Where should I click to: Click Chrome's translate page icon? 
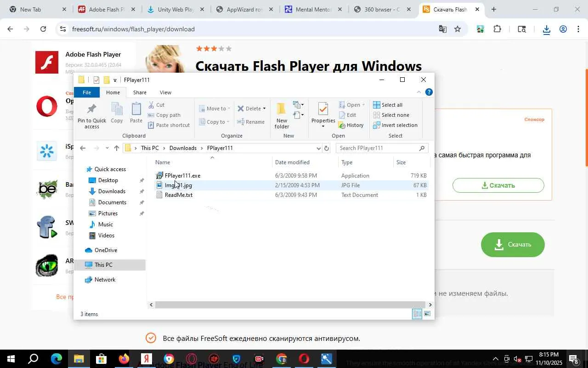click(443, 29)
